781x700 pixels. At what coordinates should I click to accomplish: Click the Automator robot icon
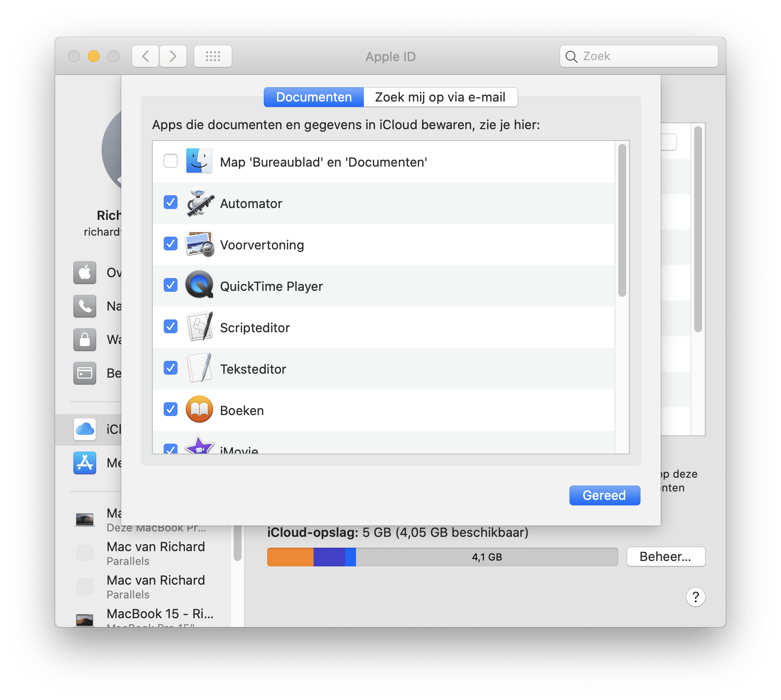[200, 203]
